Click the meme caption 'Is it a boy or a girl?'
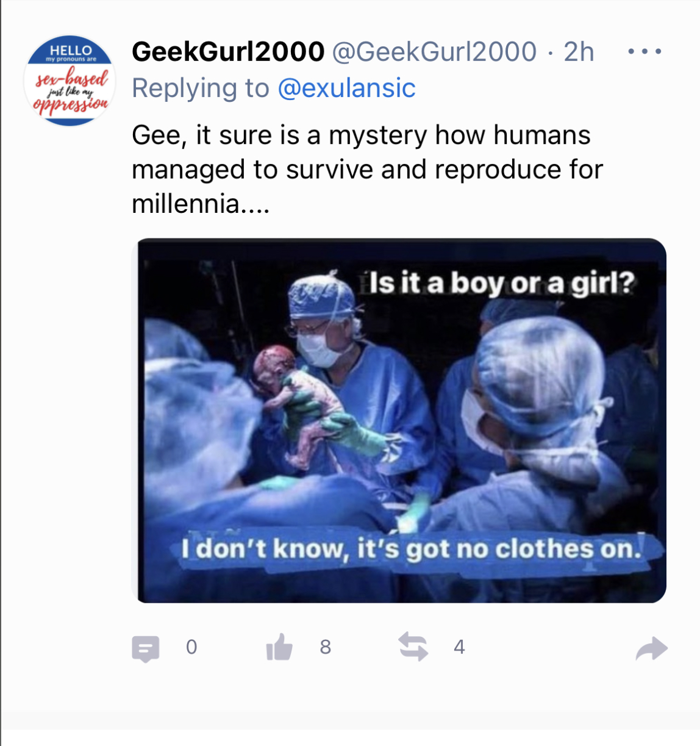 tap(502, 283)
